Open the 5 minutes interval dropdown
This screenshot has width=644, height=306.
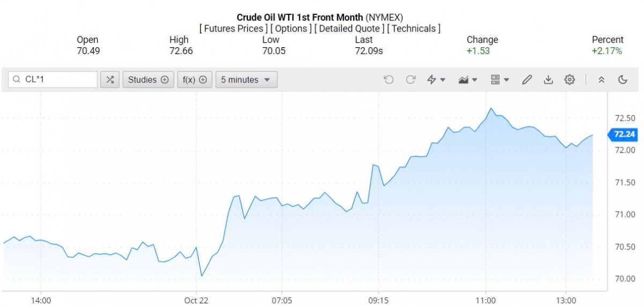point(247,80)
